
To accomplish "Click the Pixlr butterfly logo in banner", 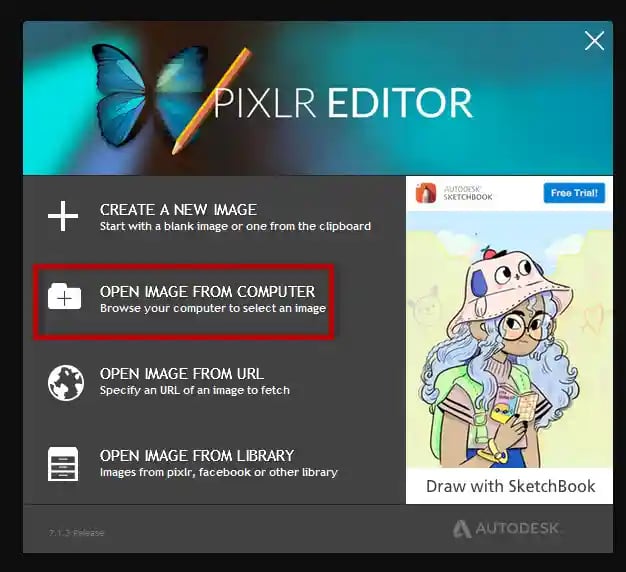I will point(149,96).
